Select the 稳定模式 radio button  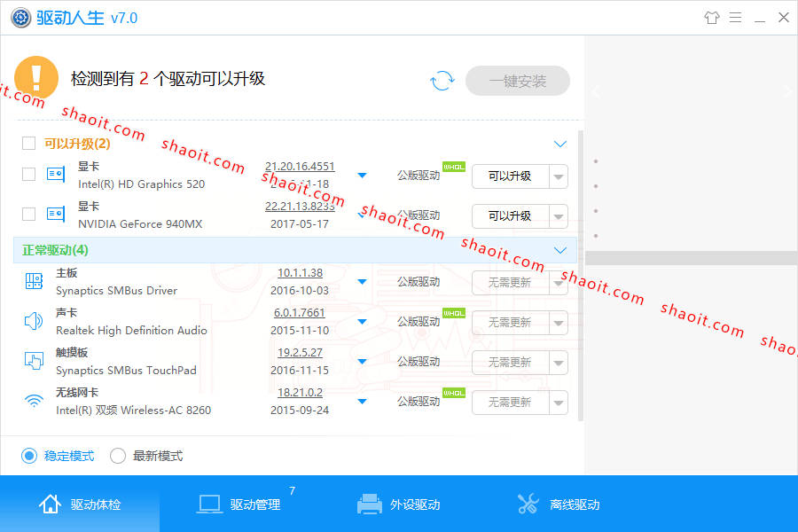(29, 455)
